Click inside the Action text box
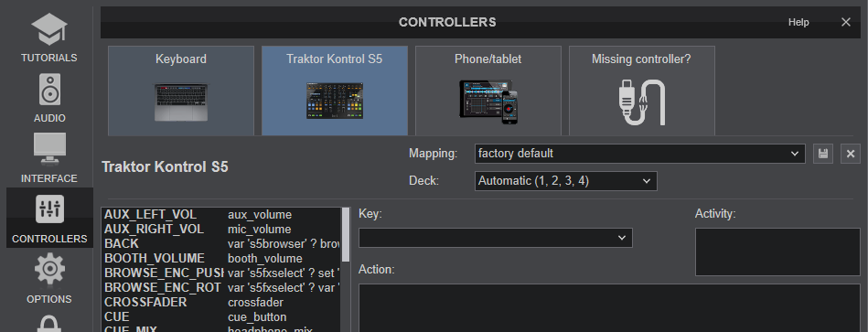 coord(609,307)
